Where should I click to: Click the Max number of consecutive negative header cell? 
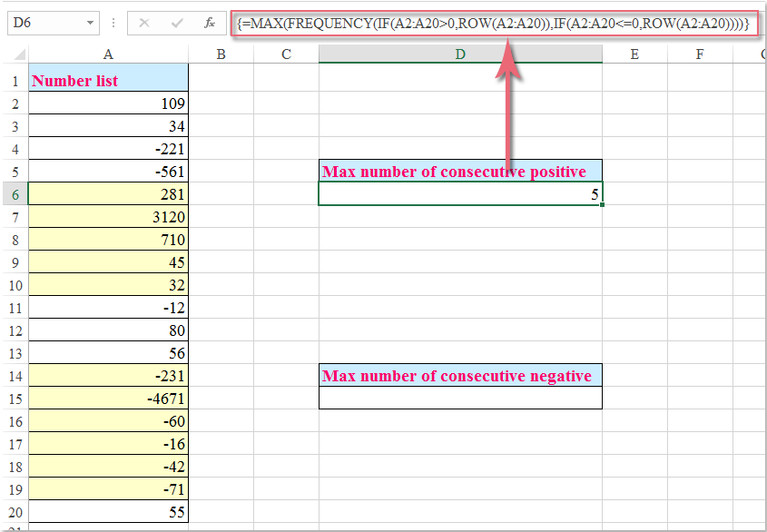(460, 376)
